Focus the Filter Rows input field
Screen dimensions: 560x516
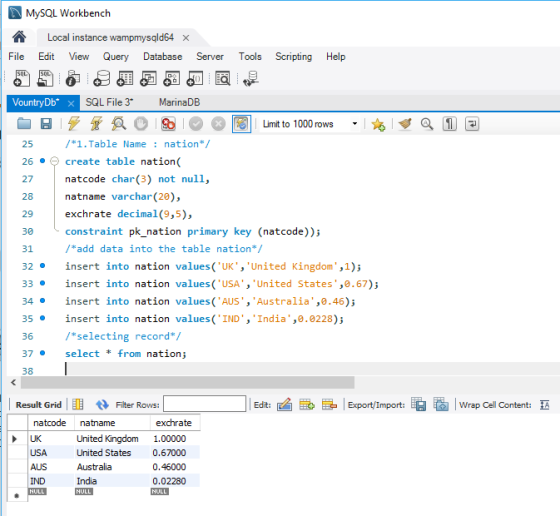[204, 404]
